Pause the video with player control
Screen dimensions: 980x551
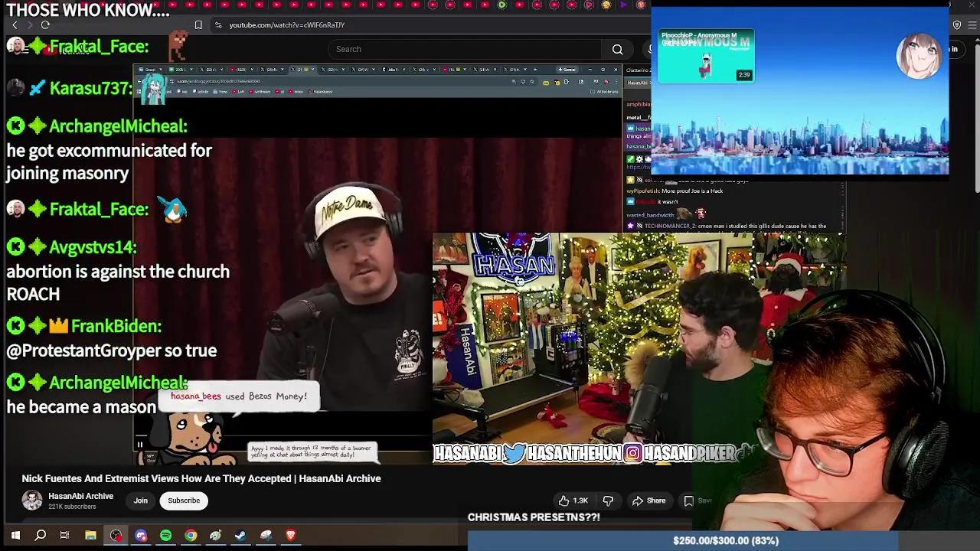click(140, 444)
